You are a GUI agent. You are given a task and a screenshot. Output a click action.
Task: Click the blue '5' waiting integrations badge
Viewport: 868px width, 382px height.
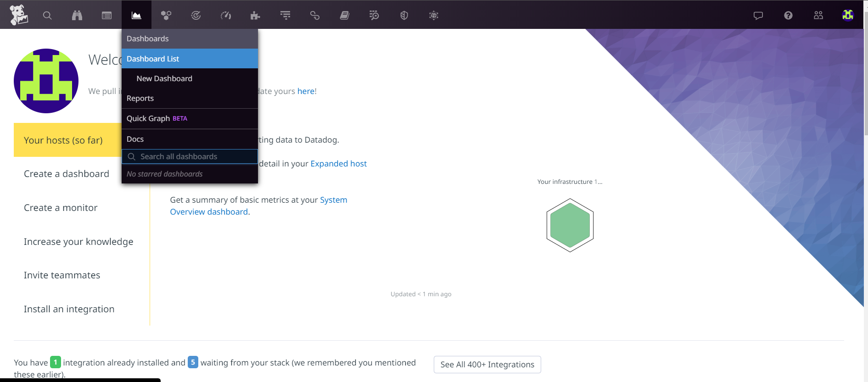pos(193,362)
